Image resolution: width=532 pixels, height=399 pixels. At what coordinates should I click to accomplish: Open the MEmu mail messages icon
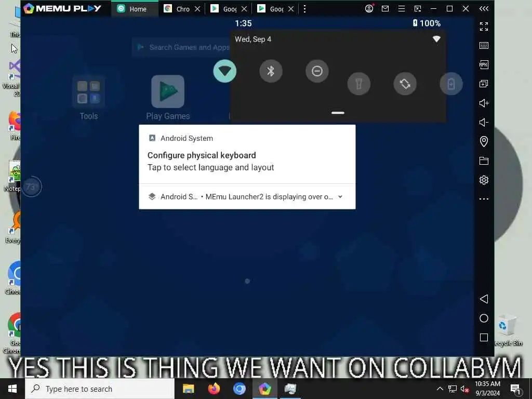tap(385, 8)
